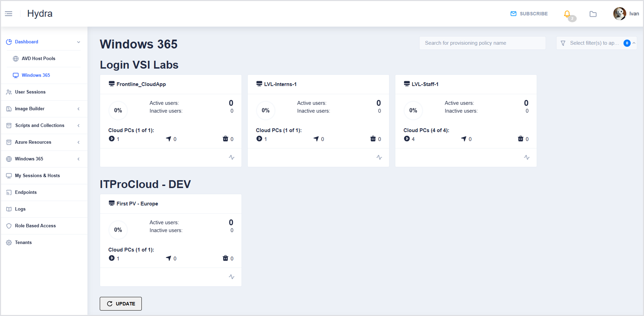Open activity graph for Frontline_CloudApp

[x=232, y=157]
